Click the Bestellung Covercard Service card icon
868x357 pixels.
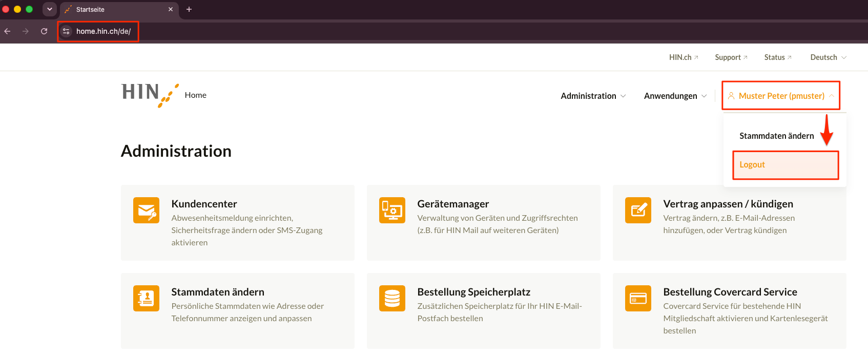point(638,298)
